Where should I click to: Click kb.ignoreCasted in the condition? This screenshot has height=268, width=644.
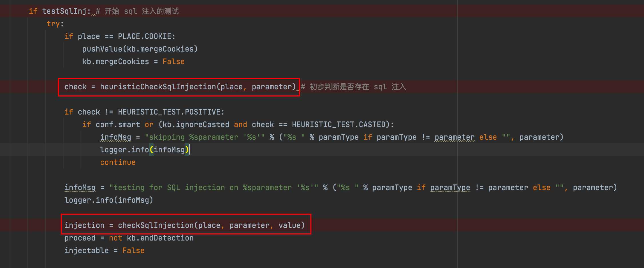pos(196,125)
